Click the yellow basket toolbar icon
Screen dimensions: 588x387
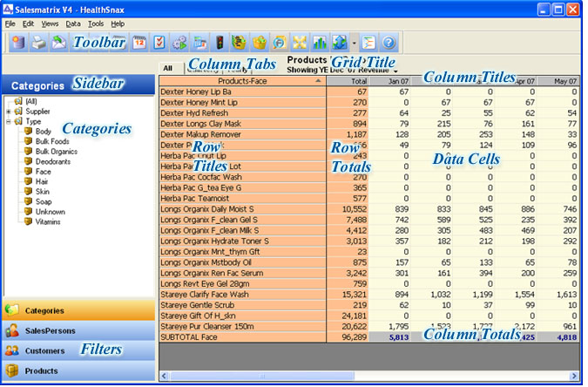coord(259,43)
